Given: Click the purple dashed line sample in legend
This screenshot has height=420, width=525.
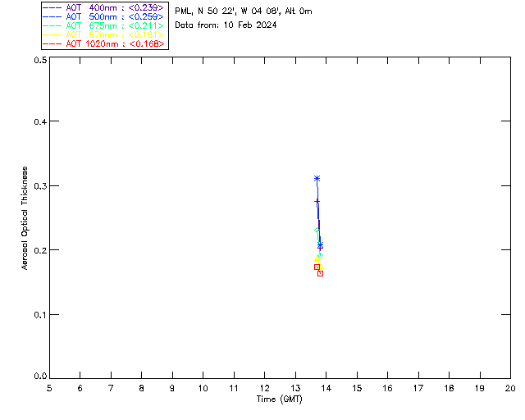Looking at the screenshot, I should pyautogui.click(x=52, y=7).
